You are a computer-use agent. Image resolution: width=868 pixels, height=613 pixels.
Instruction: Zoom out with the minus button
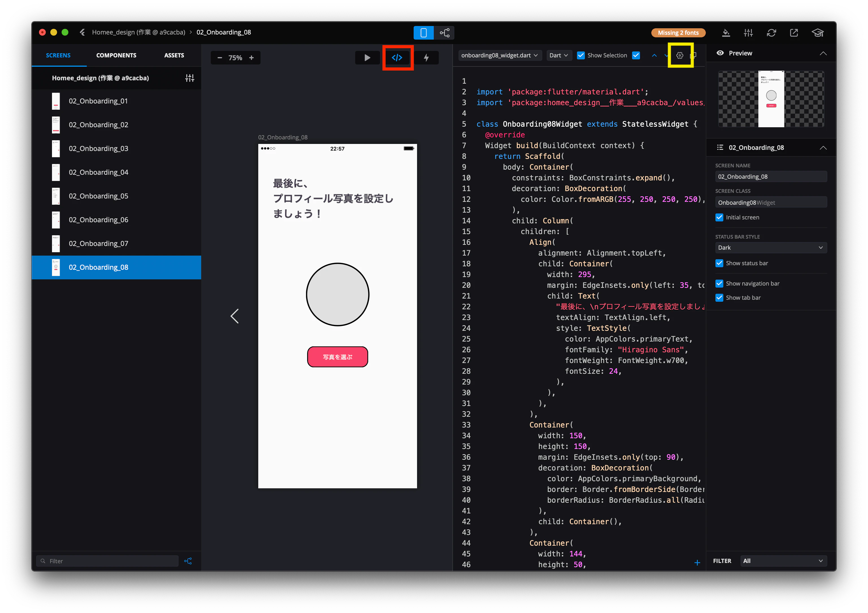(x=220, y=57)
